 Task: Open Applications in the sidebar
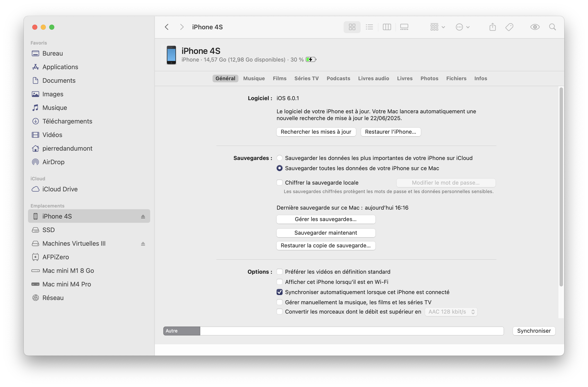[89, 67]
